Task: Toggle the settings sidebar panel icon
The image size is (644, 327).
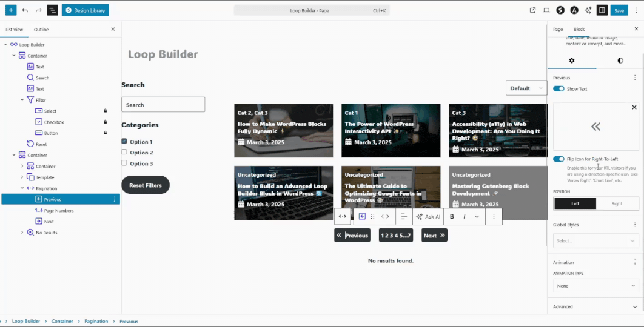Action: pos(602,10)
